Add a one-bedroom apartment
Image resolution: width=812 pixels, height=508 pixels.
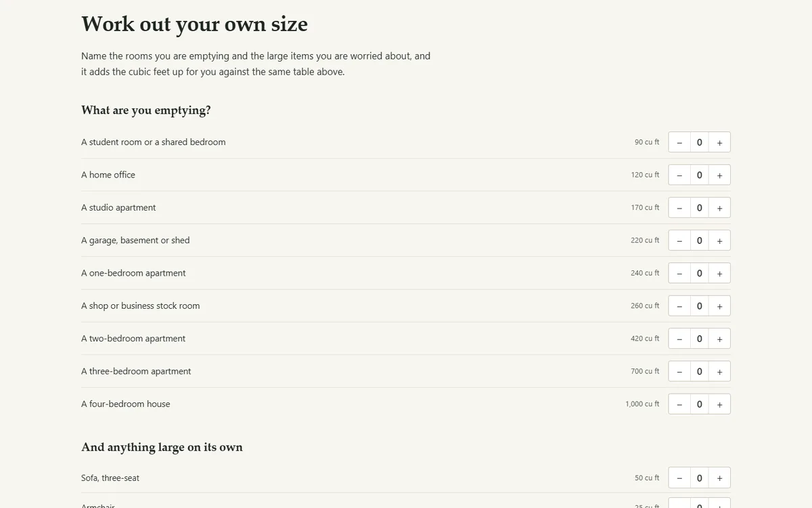tap(719, 273)
